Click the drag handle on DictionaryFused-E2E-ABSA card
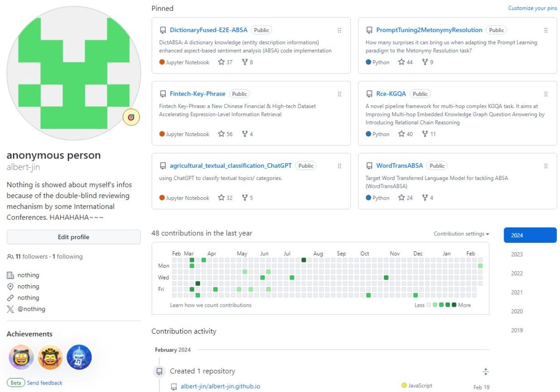The height and width of the screenshot is (392, 560). [x=339, y=30]
